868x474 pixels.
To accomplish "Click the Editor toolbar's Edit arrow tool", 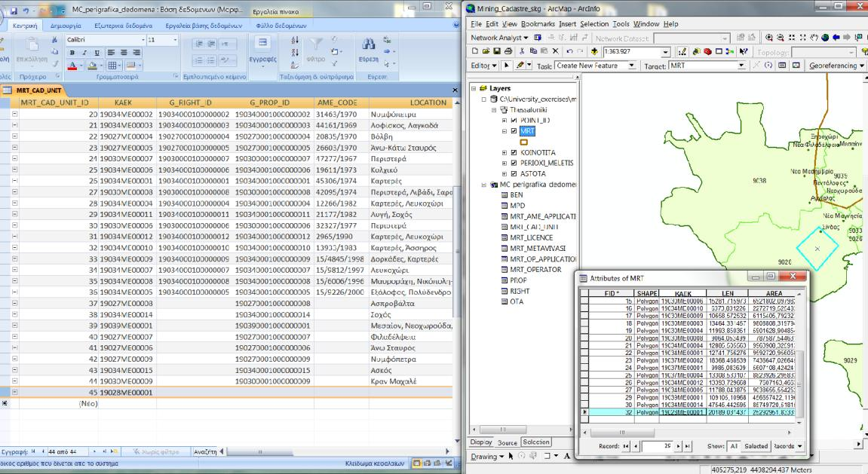I will pos(506,66).
